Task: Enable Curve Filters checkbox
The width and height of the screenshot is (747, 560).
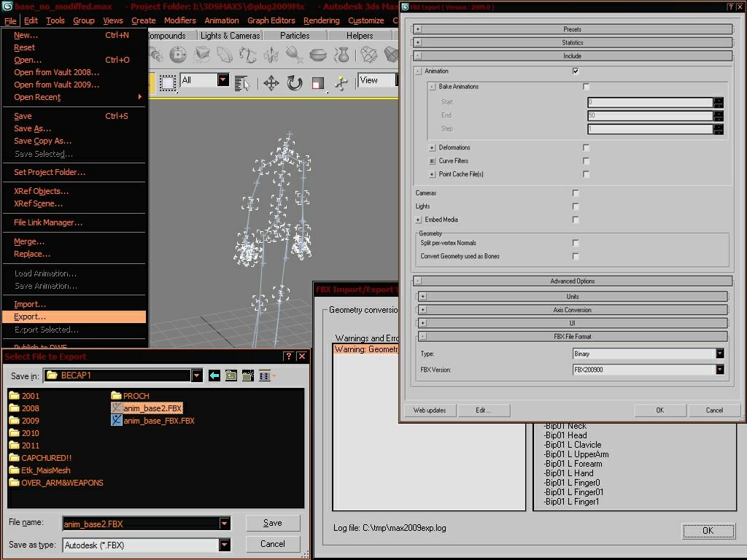Action: click(586, 161)
